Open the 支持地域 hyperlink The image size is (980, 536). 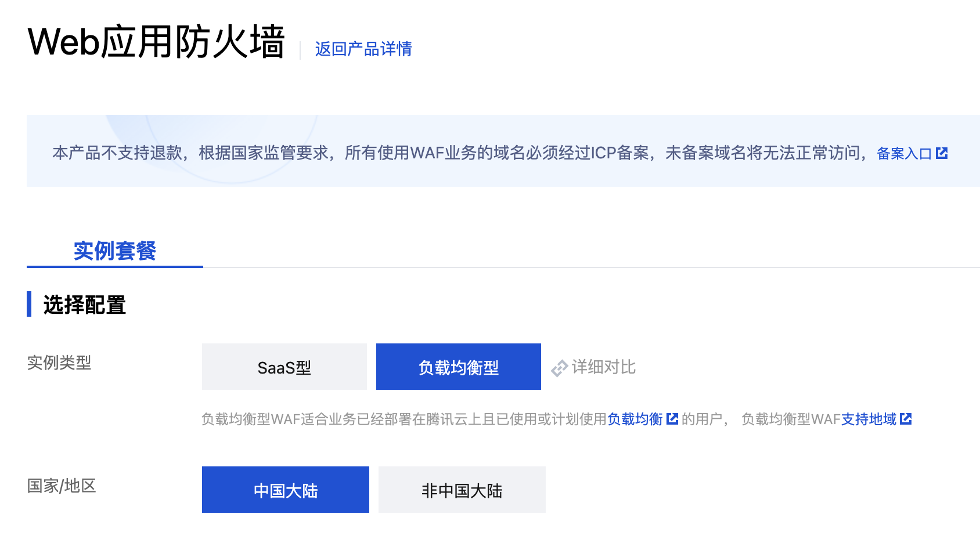869,419
